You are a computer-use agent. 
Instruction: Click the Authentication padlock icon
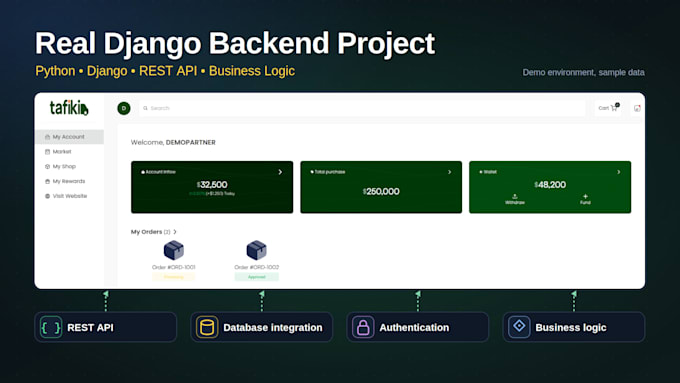(363, 327)
